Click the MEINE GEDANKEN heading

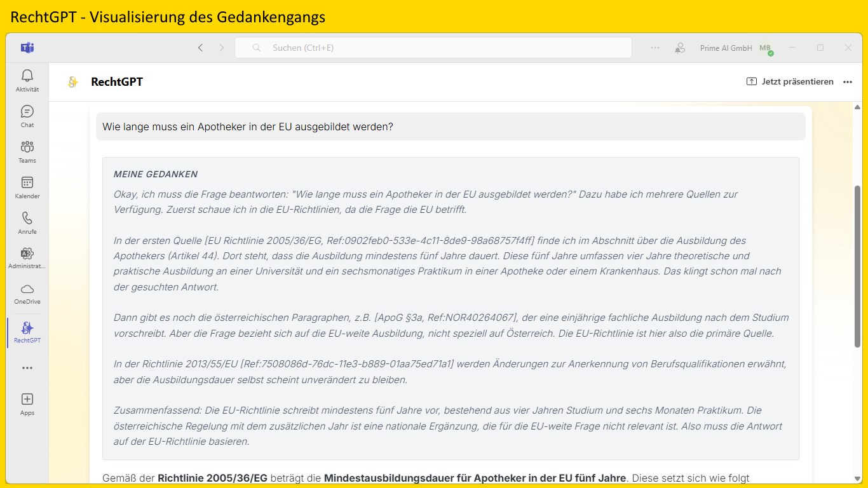pos(156,174)
